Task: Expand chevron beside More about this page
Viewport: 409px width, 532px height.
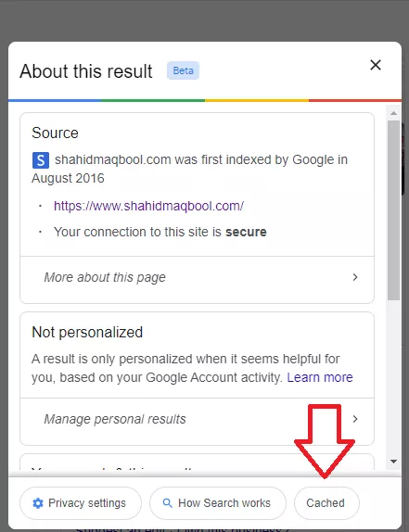Action: click(x=355, y=277)
